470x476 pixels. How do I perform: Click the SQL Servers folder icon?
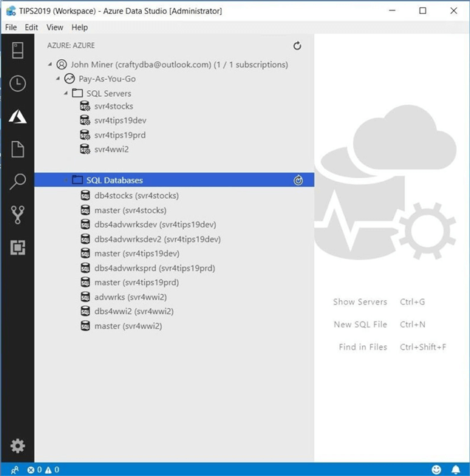point(78,93)
